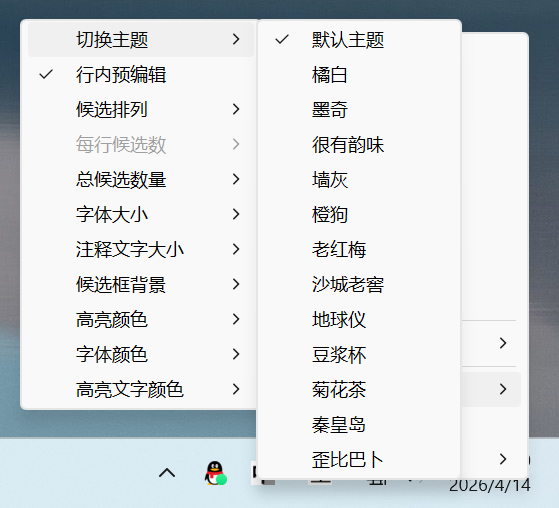Open the QQ penguin tray icon
Image resolution: width=559 pixels, height=508 pixels.
(215, 473)
